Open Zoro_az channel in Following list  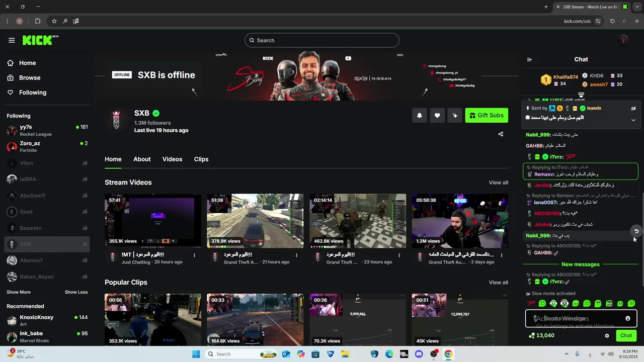[47, 146]
